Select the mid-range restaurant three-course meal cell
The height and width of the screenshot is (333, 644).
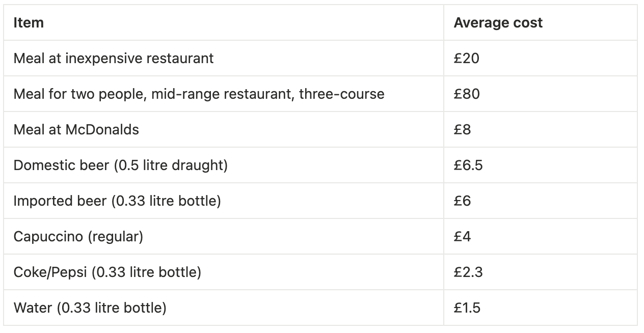199,94
